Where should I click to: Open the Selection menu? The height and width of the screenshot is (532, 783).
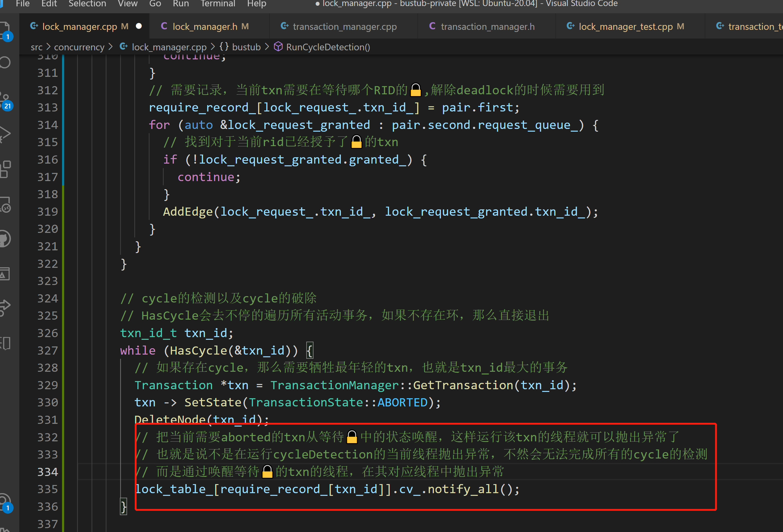point(87,4)
